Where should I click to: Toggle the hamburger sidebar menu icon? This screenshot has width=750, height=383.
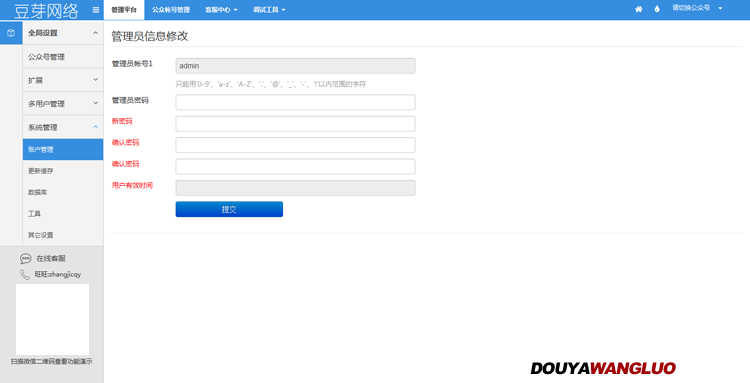coord(96,10)
